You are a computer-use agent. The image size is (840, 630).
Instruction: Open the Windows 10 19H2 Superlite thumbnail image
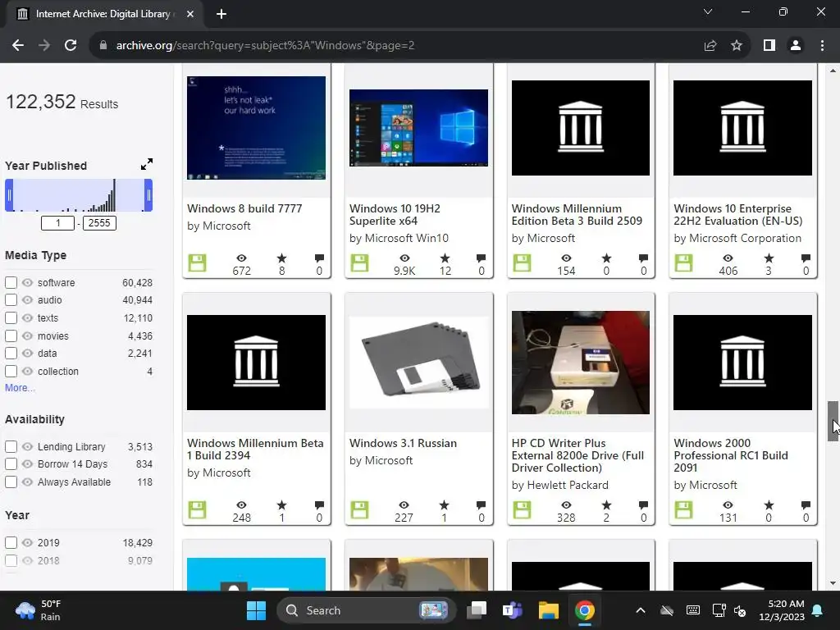pyautogui.click(x=418, y=127)
